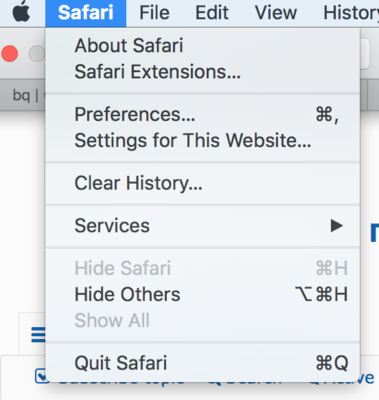Click the Subscribe topic icon on the page
This screenshot has height=400, width=379.
[x=42, y=377]
